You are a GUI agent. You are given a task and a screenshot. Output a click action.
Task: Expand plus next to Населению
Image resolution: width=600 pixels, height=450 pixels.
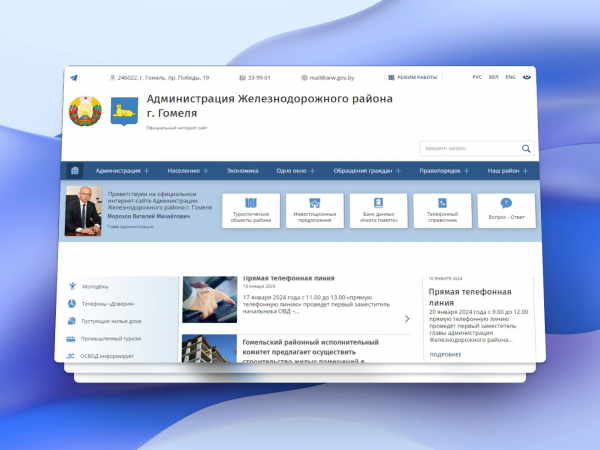(206, 171)
